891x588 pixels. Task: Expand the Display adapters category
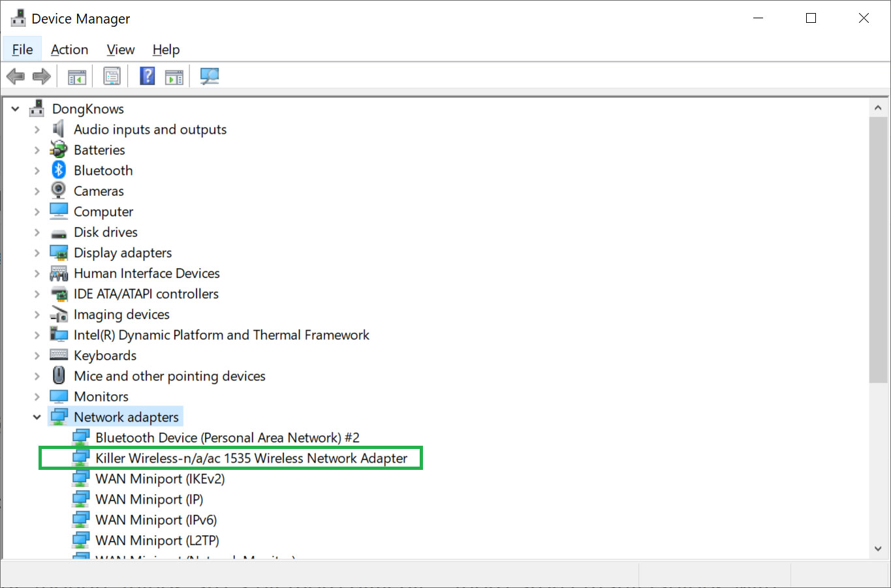(37, 253)
